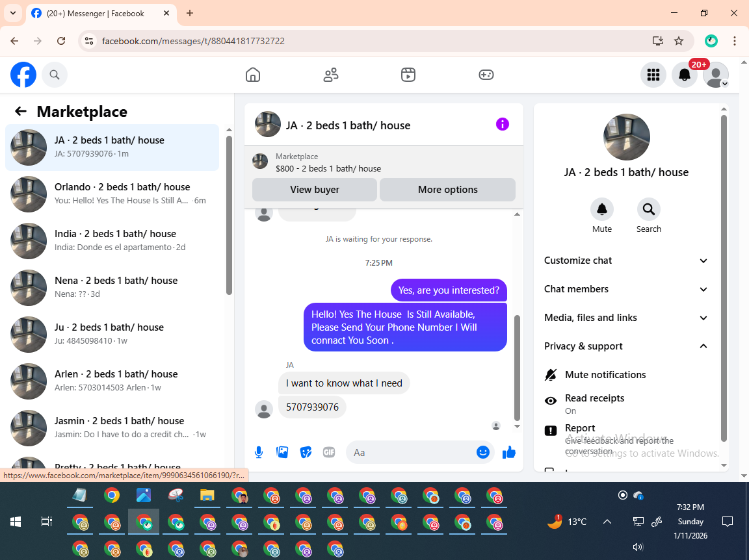Click the browser address bar URL
Image resolution: width=749 pixels, height=560 pixels.
click(193, 41)
